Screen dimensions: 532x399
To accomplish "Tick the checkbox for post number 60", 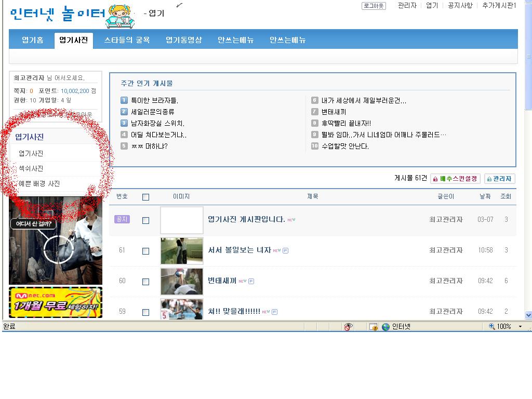I will click(x=145, y=282).
